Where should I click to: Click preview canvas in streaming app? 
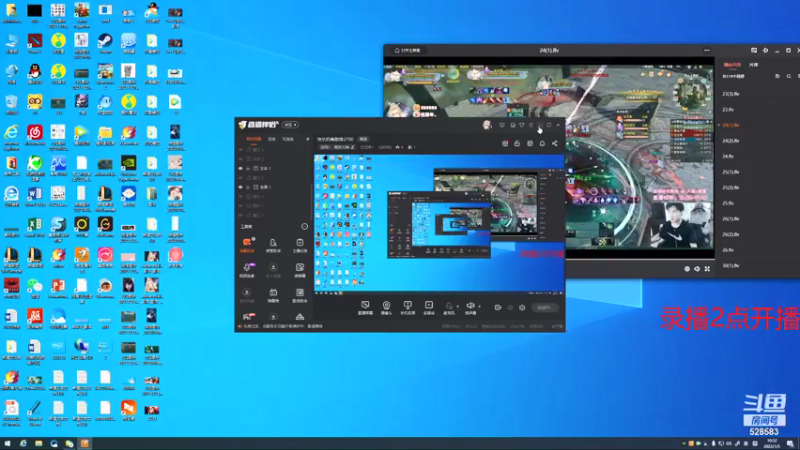click(x=439, y=225)
